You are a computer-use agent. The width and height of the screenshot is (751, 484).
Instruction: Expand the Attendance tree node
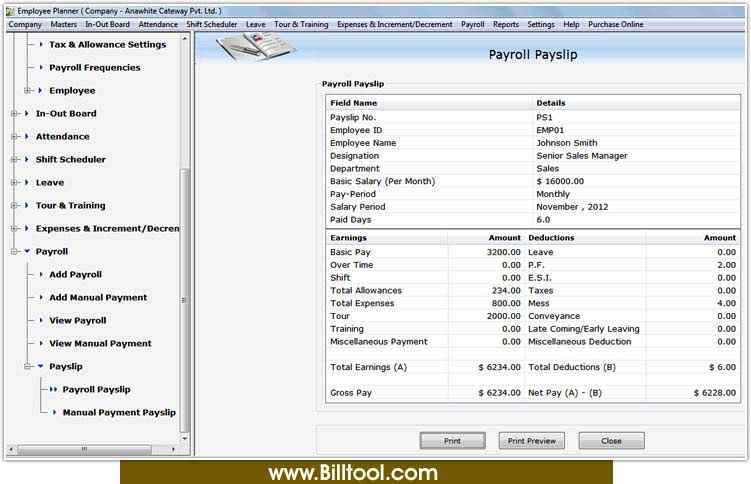pos(14,136)
